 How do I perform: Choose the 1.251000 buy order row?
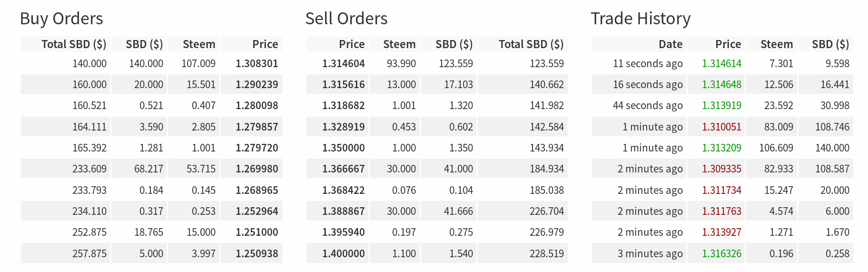point(151,232)
